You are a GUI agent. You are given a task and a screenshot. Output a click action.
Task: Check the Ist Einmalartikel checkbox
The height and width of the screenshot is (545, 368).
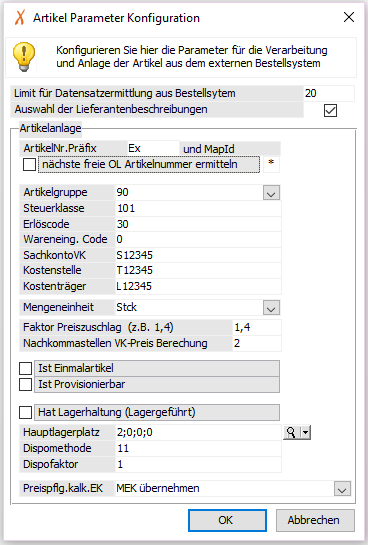25,368
